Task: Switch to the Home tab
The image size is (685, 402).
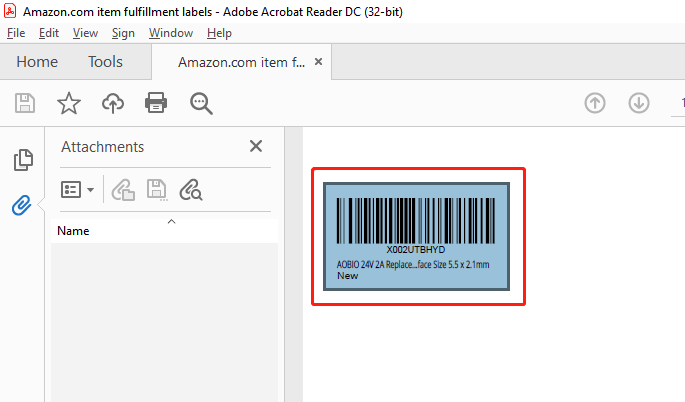Action: [37, 62]
